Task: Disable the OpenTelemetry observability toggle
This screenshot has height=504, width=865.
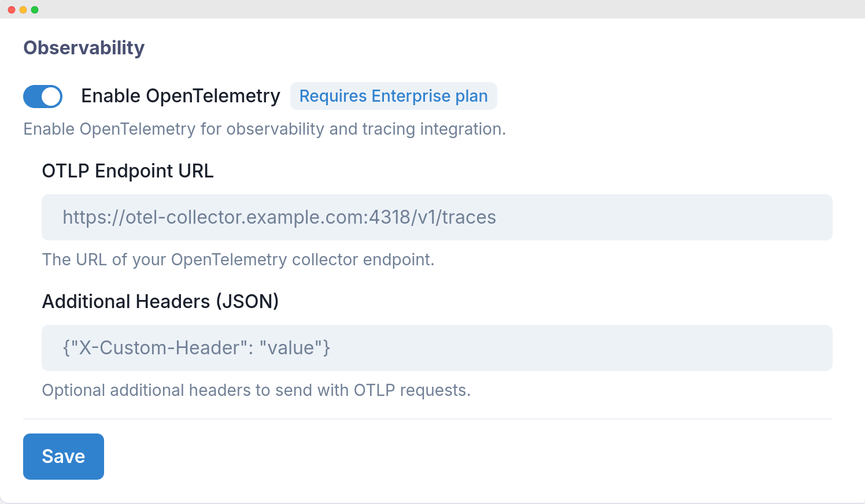Action: (x=43, y=96)
